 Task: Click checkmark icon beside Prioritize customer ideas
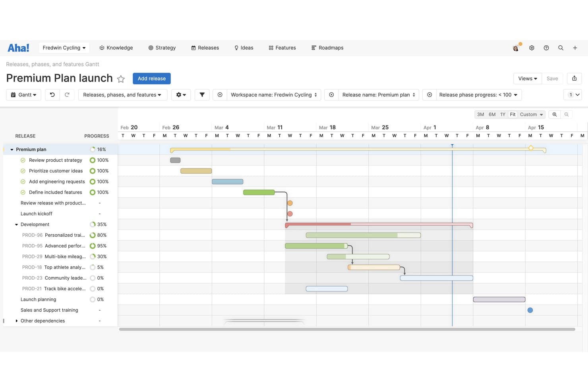tap(23, 171)
